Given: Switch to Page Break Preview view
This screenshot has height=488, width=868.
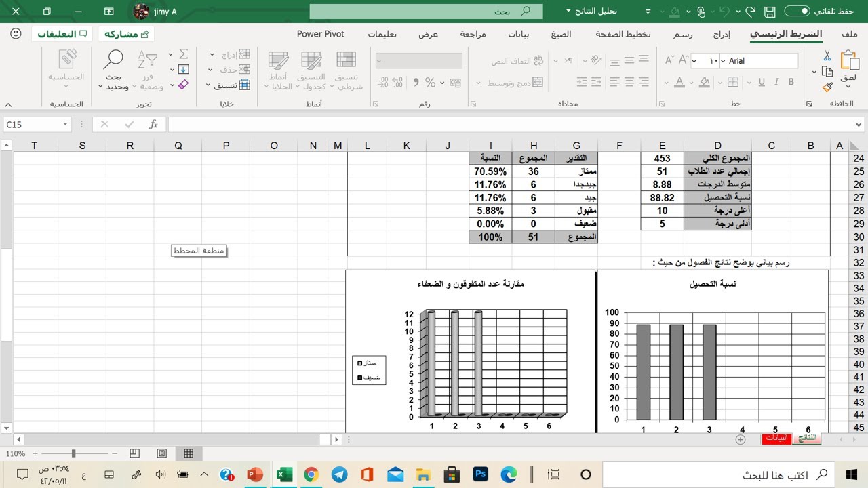Looking at the screenshot, I should click(134, 453).
